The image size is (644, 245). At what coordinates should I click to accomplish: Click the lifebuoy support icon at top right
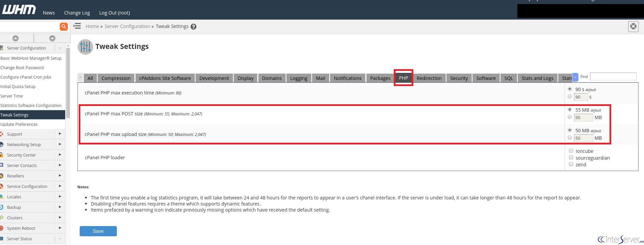pyautogui.click(x=633, y=26)
